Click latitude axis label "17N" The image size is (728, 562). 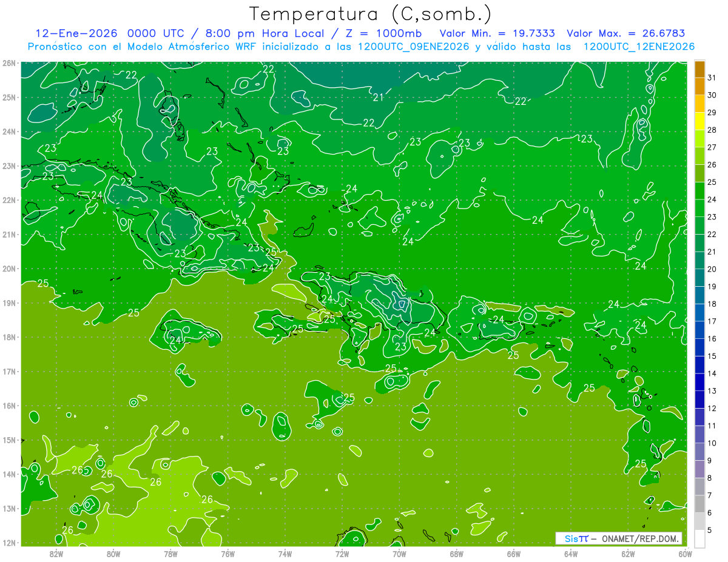point(8,372)
